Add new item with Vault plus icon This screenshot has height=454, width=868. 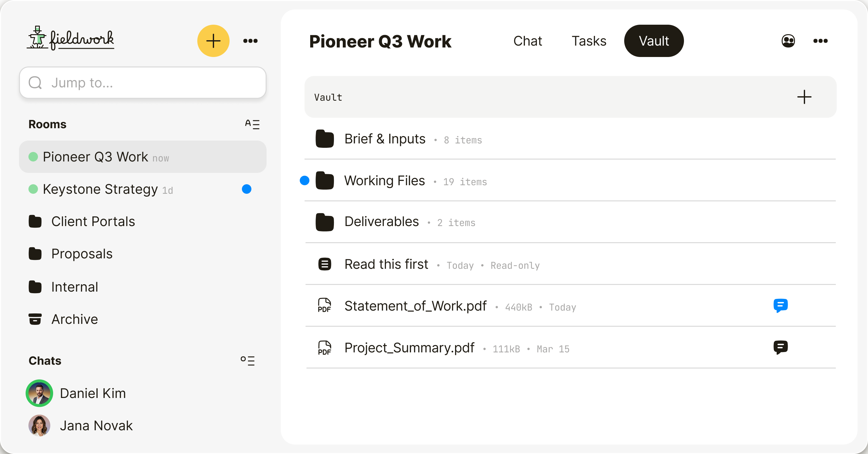coord(804,97)
